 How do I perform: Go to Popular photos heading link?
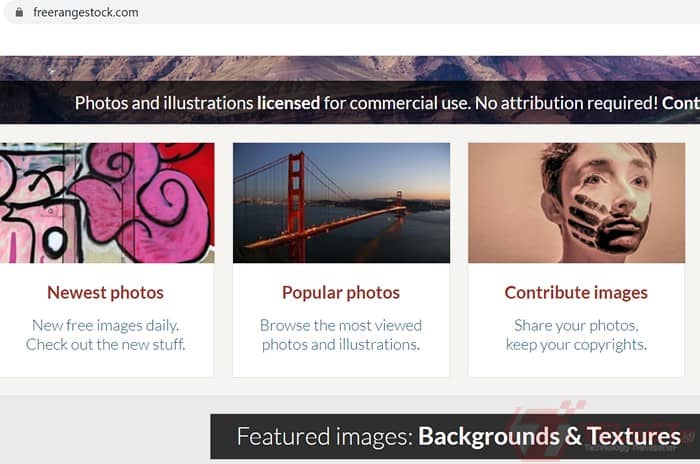(341, 293)
